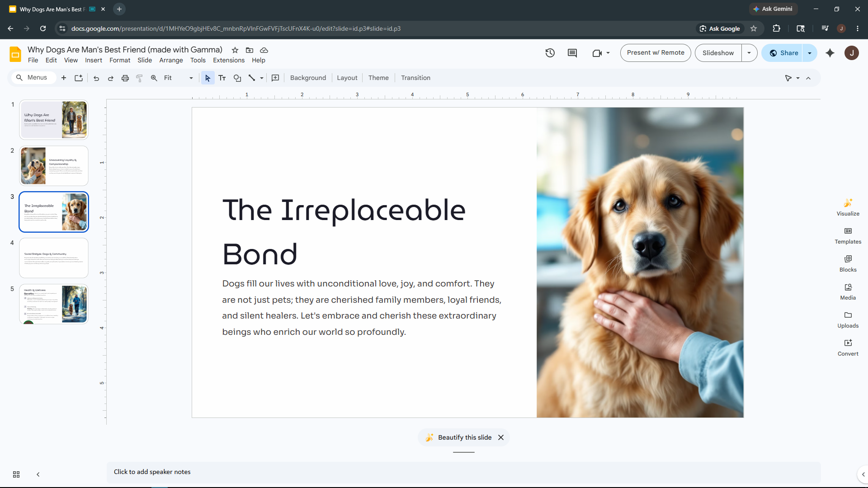Select slide 4 Social Bridges thumbnail
868x488 pixels.
click(54, 258)
